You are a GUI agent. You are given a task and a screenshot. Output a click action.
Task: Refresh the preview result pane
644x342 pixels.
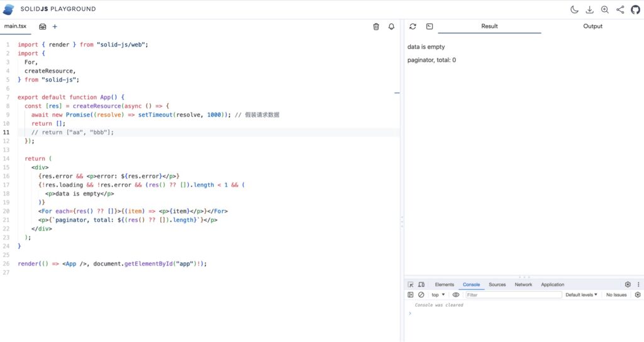click(x=413, y=26)
